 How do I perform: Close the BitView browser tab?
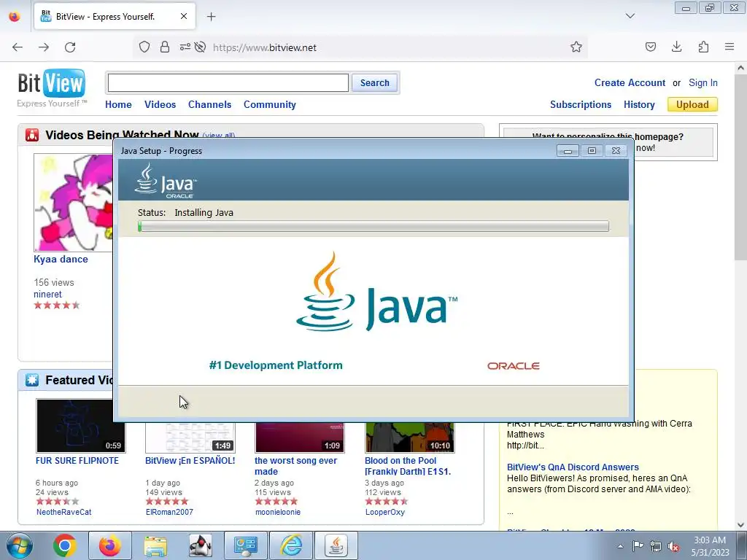click(183, 16)
